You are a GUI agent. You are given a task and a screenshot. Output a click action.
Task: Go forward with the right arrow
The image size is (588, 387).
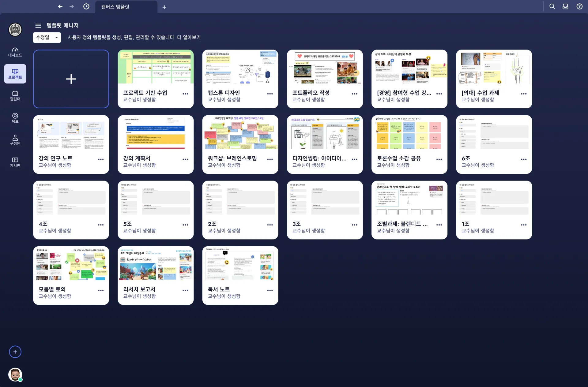pos(72,6)
